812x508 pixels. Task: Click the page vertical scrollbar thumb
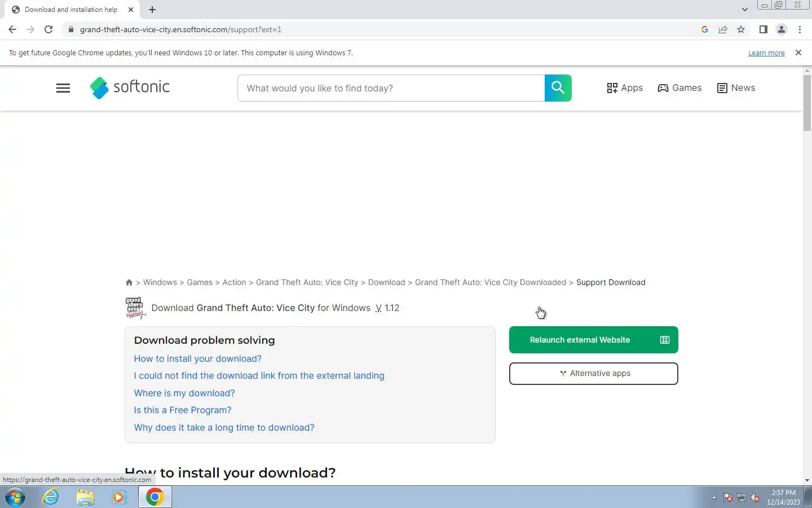coord(807,103)
